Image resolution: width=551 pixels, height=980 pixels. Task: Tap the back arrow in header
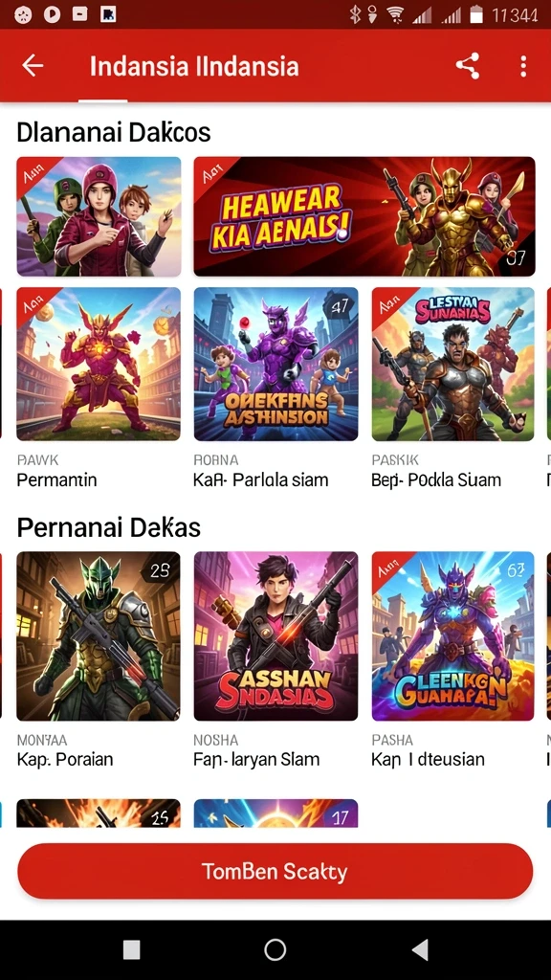(x=33, y=66)
